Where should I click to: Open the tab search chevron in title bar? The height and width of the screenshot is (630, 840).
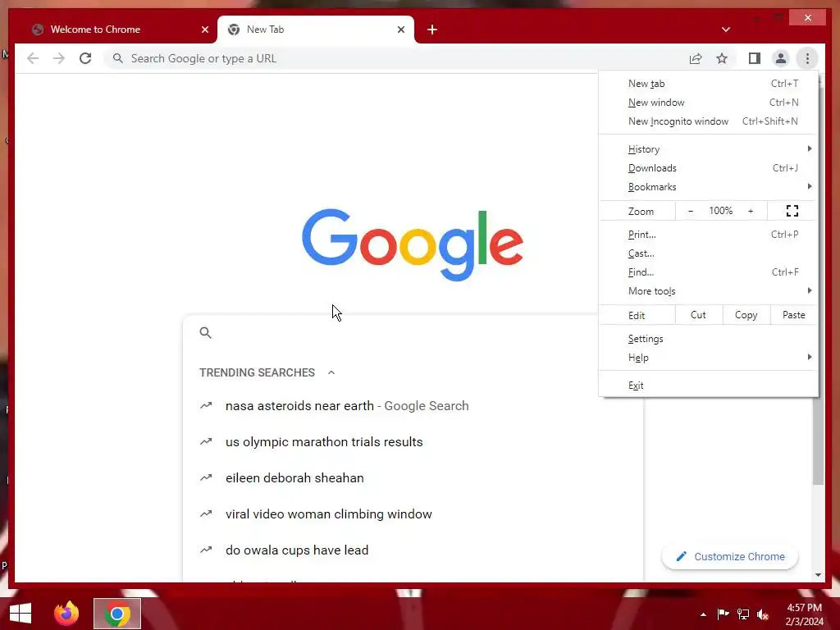[725, 30]
